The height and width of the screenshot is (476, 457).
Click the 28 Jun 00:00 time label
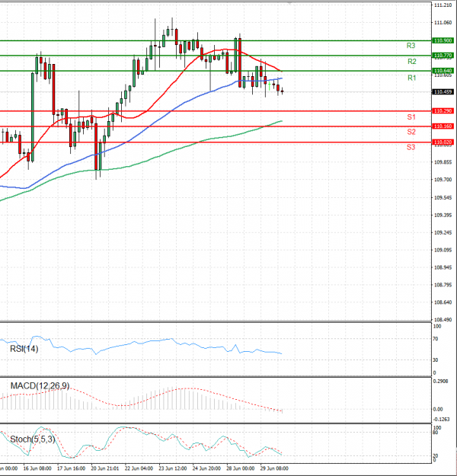click(241, 468)
